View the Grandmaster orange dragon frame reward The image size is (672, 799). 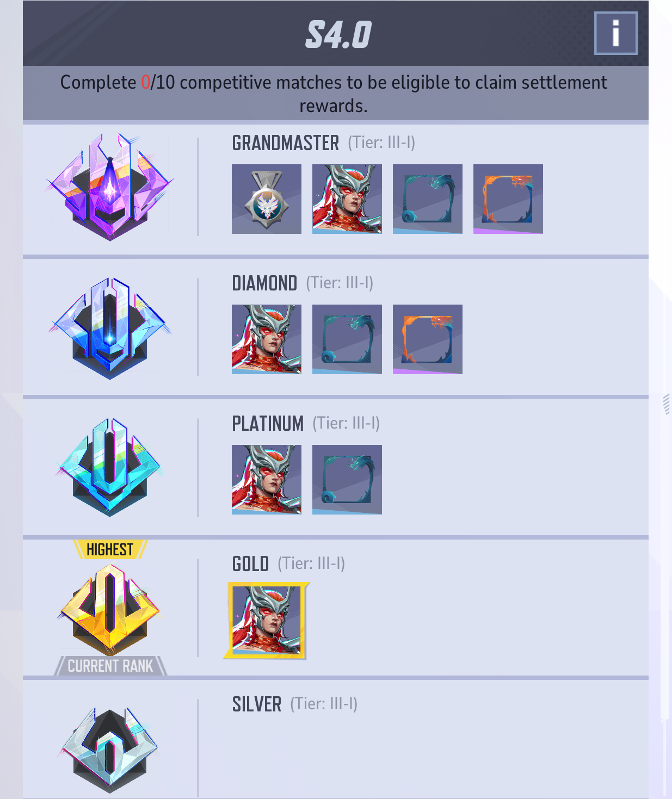tap(508, 199)
